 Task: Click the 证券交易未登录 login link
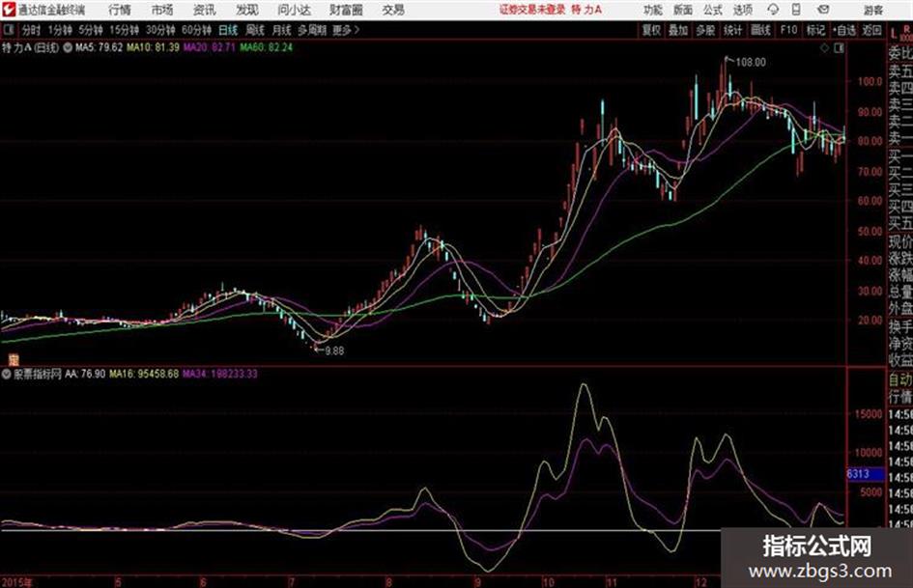[532, 10]
